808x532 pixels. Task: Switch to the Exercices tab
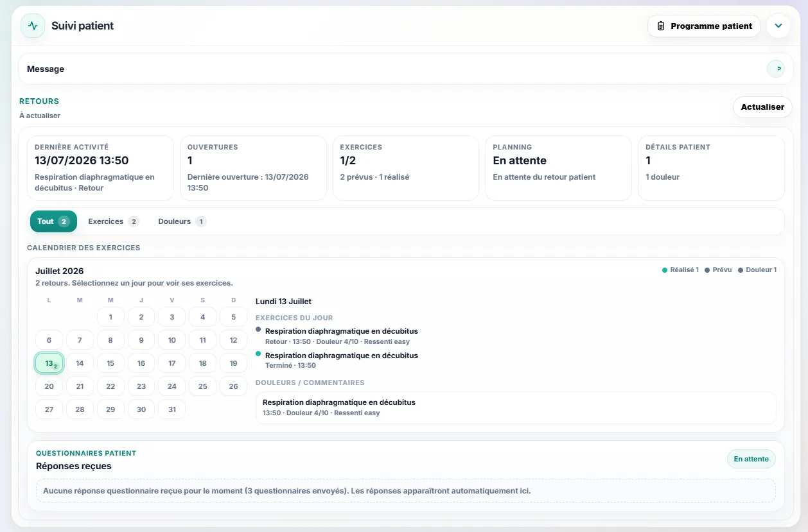(x=114, y=221)
